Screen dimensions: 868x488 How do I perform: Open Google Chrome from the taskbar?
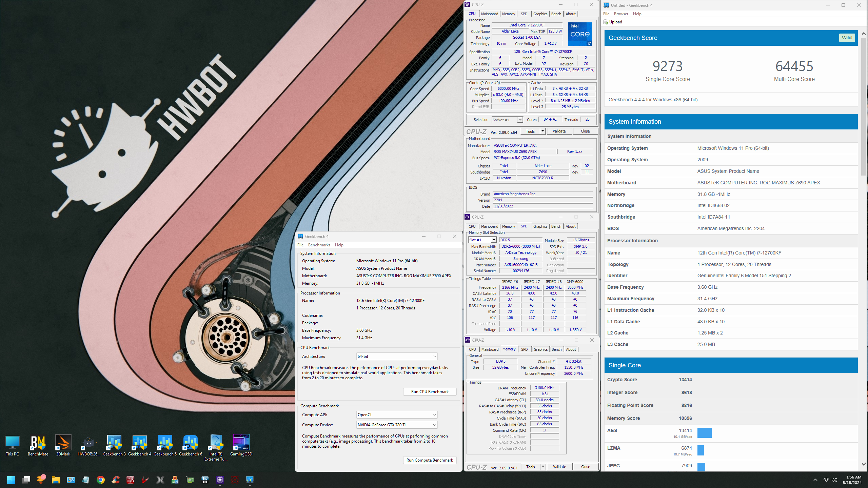101,480
